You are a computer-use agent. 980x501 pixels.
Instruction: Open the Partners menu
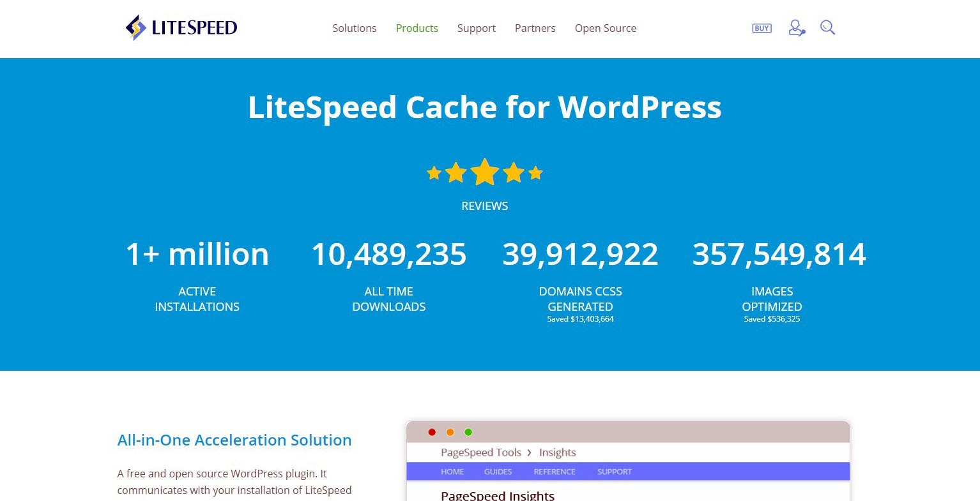[x=535, y=28]
